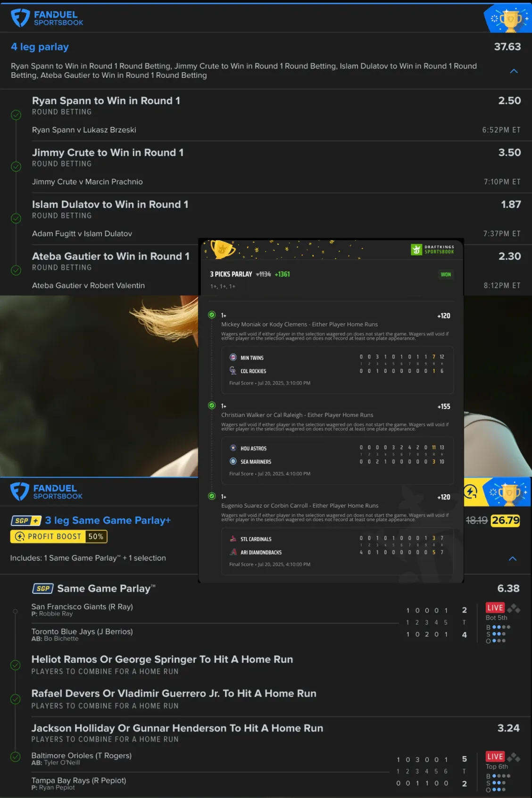
Task: Click the 6.38 Same Game Parlay odds
Action: coord(508,588)
